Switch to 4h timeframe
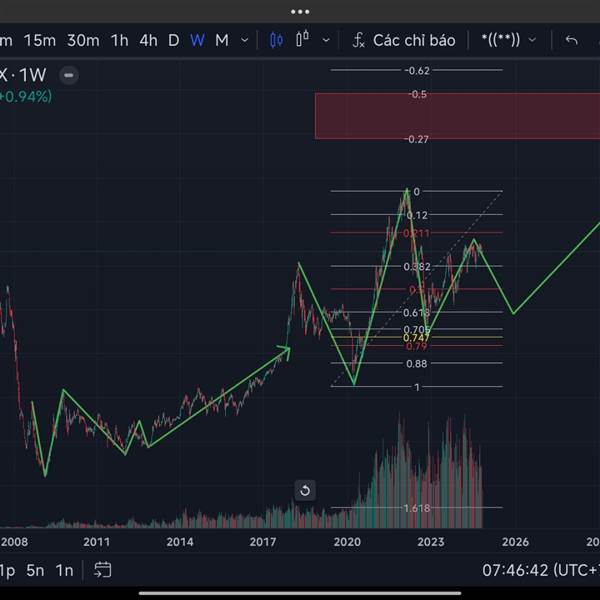600x600 pixels. [x=148, y=40]
